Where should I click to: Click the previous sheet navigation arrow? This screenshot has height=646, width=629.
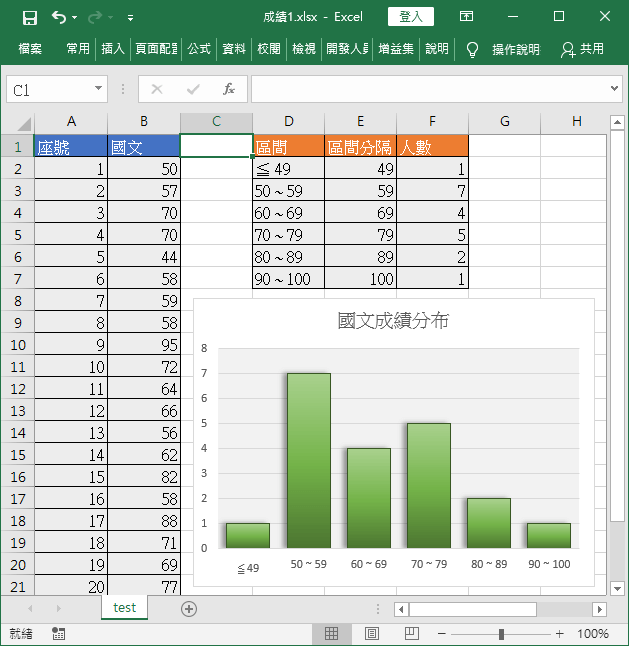click(30, 609)
